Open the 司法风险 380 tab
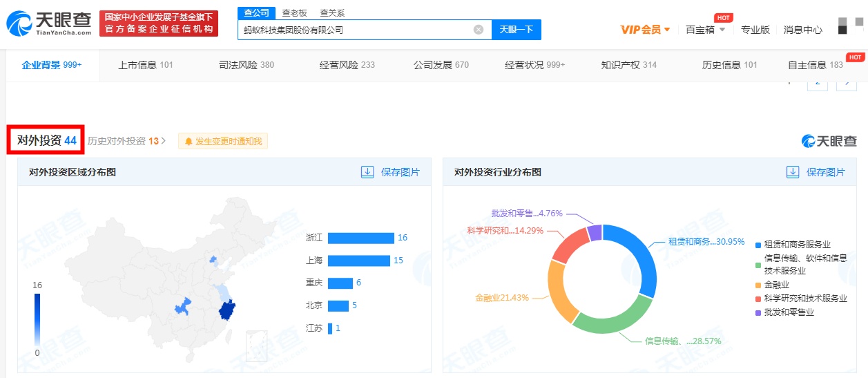The width and height of the screenshot is (868, 378). coord(247,65)
